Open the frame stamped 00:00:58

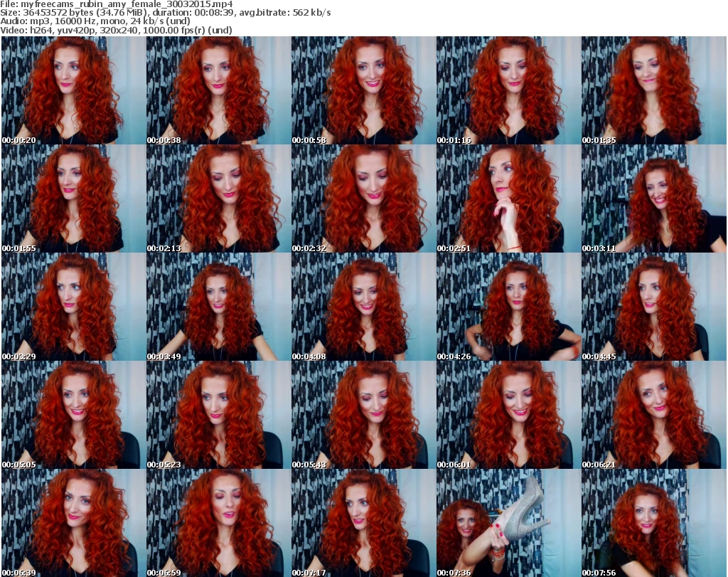(x=363, y=90)
